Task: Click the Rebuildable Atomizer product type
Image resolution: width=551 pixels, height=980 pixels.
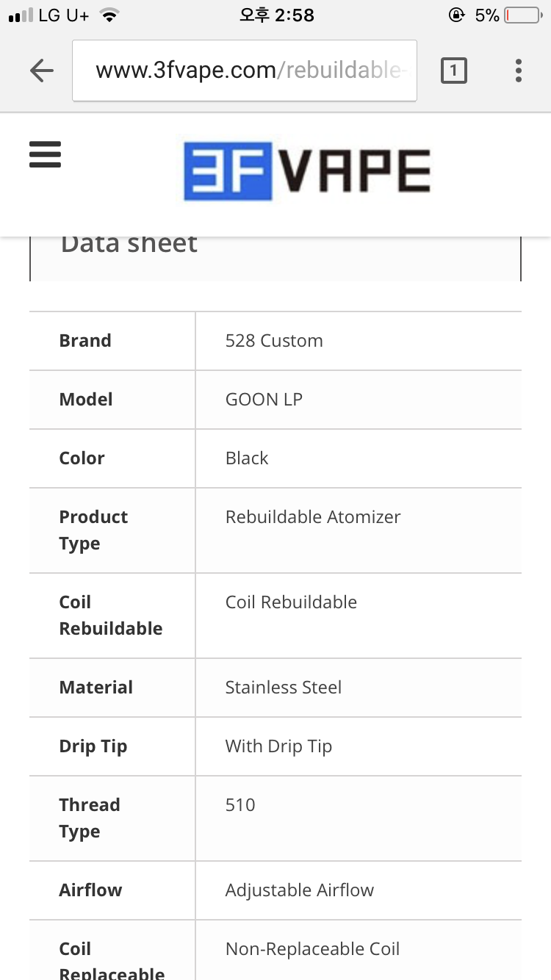Action: coord(313,517)
